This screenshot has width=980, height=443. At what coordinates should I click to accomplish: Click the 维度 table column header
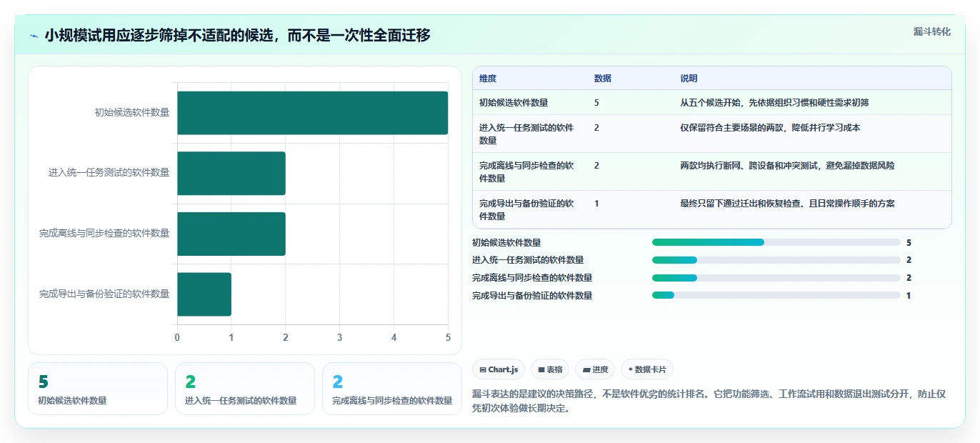(488, 79)
